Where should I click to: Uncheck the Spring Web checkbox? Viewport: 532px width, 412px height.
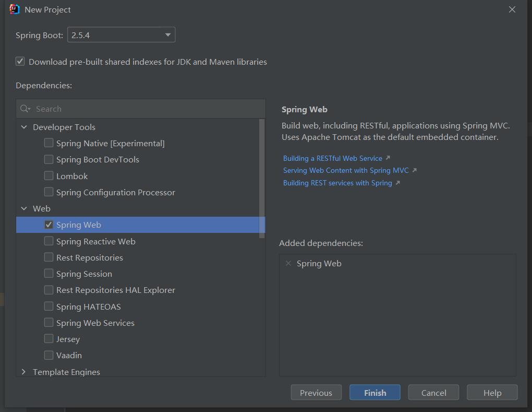pos(49,225)
